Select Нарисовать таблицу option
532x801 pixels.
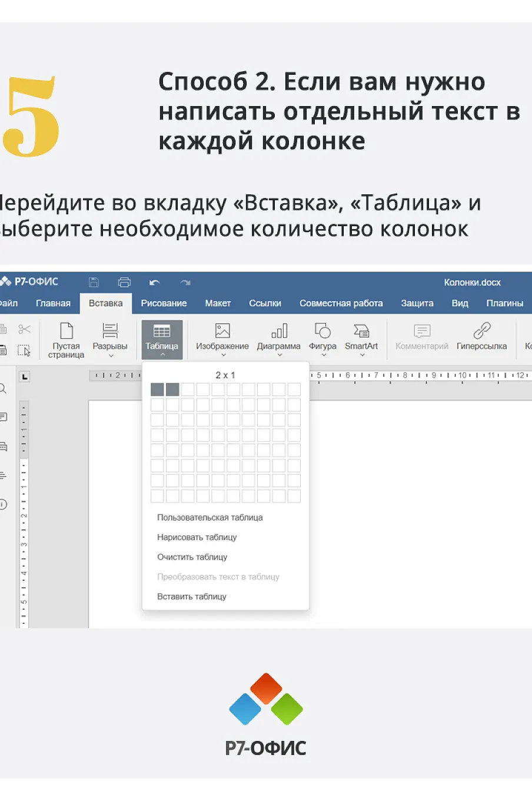click(x=197, y=537)
